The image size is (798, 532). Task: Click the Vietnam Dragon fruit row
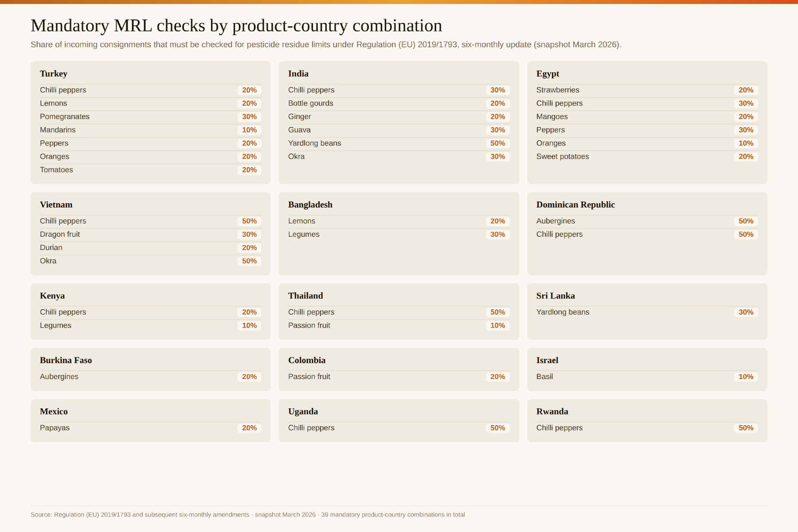tap(150, 235)
